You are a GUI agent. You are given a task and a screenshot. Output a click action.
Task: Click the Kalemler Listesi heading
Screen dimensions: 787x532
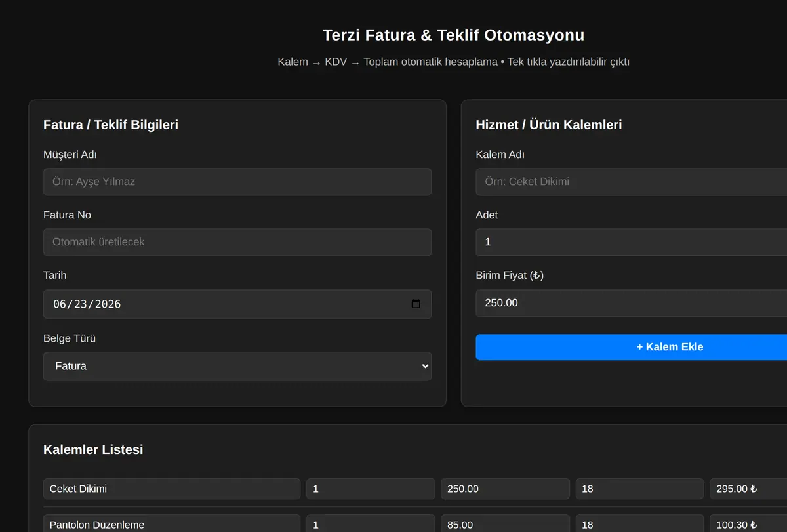pos(93,449)
